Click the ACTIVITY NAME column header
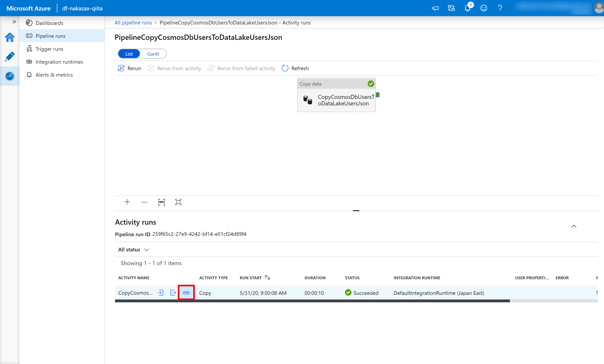This screenshot has height=364, width=604. click(134, 278)
